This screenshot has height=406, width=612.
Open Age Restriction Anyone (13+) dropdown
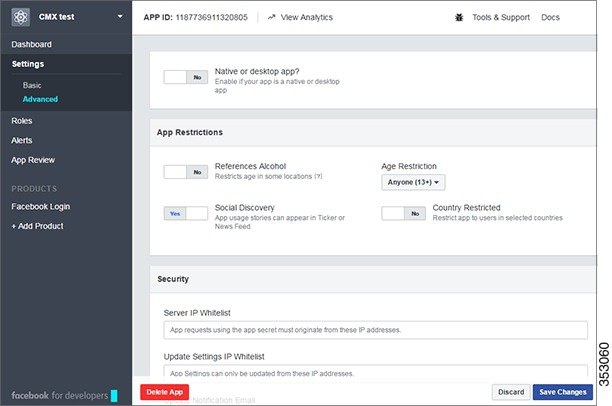413,182
